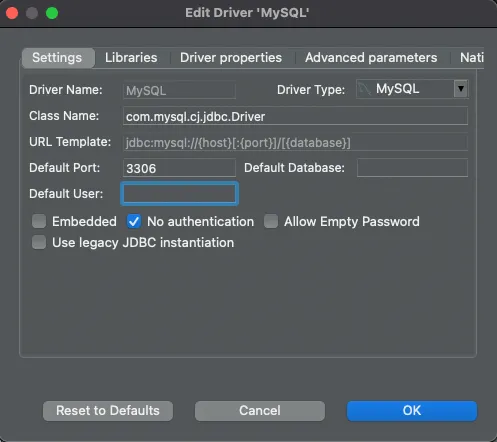Viewport: 497px width, 442px height.
Task: Click the Driver Type dropdown arrow
Action: (x=461, y=89)
